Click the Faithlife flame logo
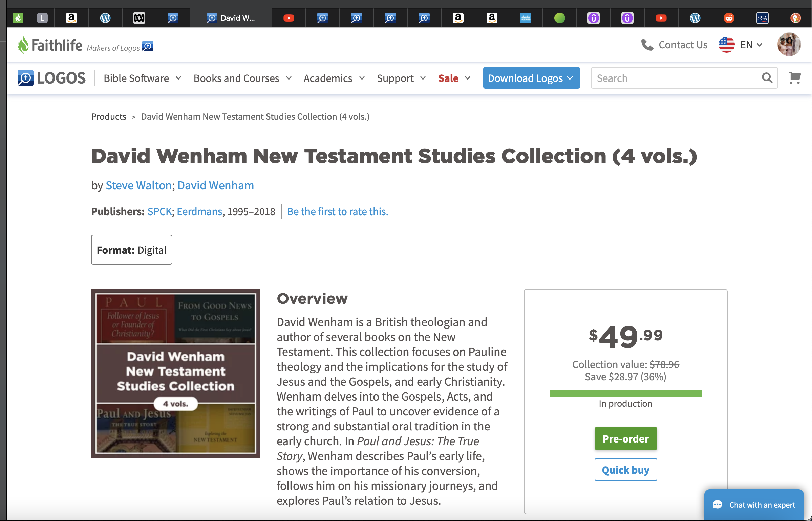Image resolution: width=812 pixels, height=521 pixels. point(23,45)
